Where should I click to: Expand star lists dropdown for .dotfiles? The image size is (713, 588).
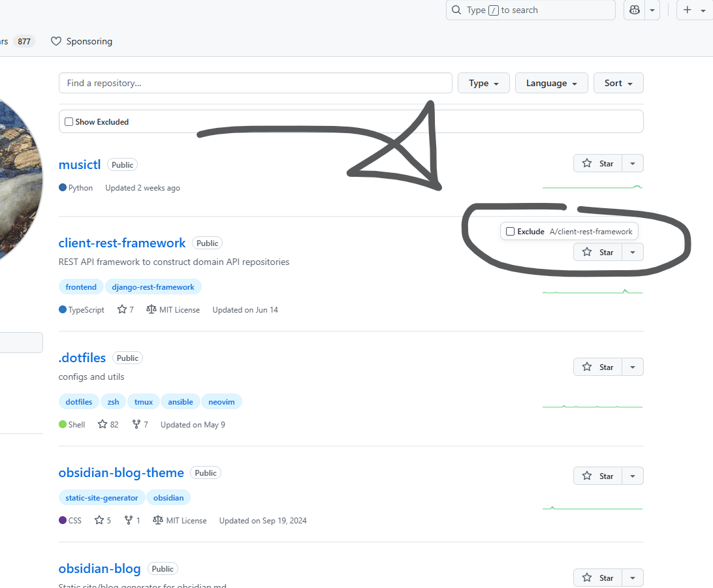point(633,367)
